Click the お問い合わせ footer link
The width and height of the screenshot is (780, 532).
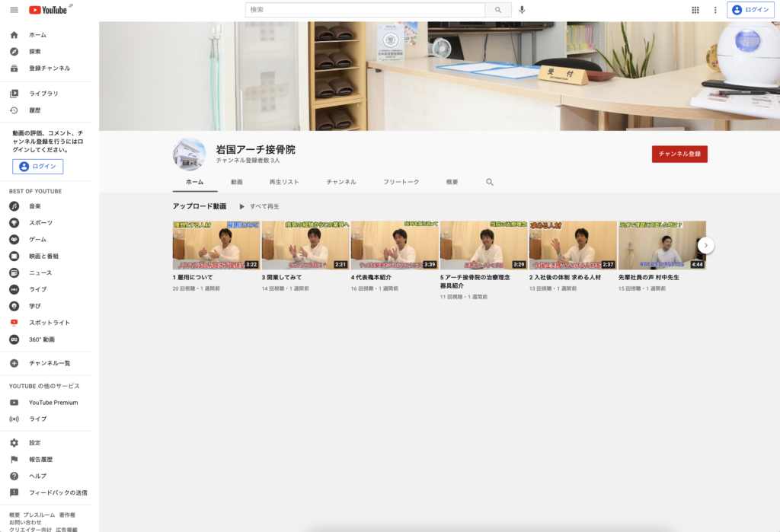coord(25,523)
